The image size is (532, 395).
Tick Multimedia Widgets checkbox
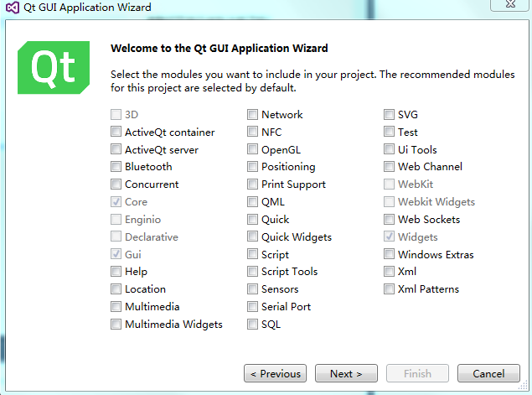(x=116, y=324)
